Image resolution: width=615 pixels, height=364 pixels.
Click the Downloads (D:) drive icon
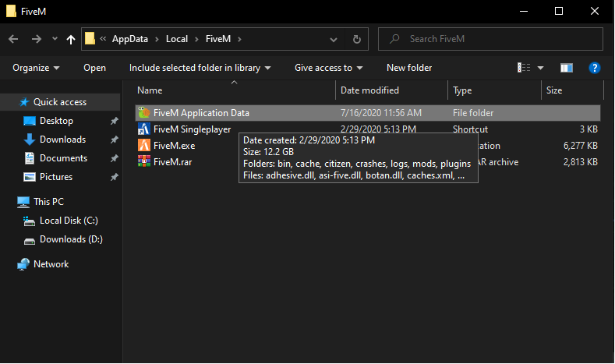[x=30, y=241]
